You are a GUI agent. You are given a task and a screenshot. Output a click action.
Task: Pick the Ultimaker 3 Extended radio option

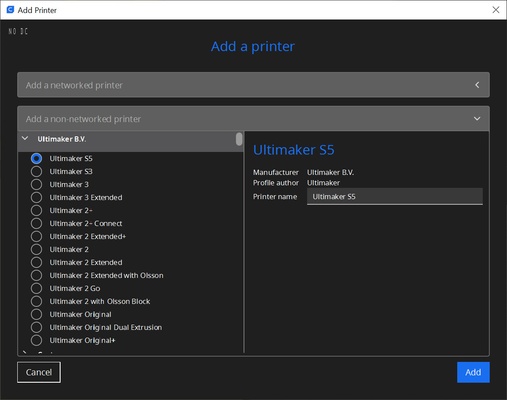(36, 197)
